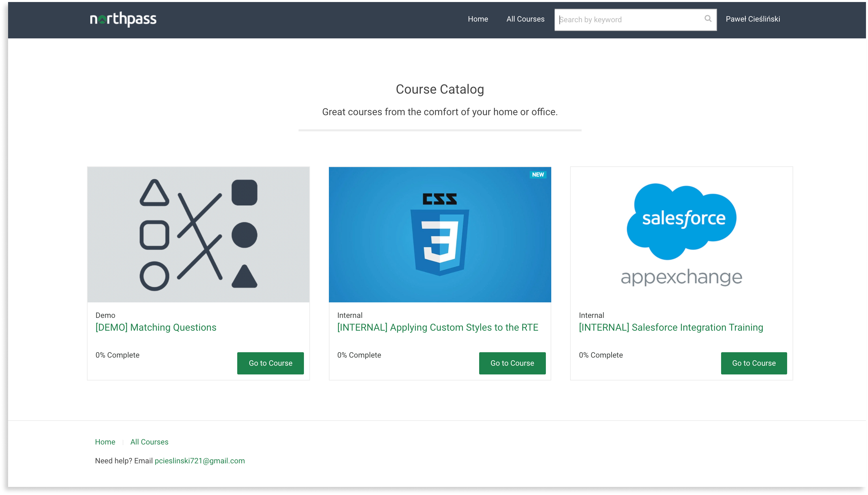This screenshot has height=495, width=868.
Task: Click Home in the top navigation
Action: 477,19
